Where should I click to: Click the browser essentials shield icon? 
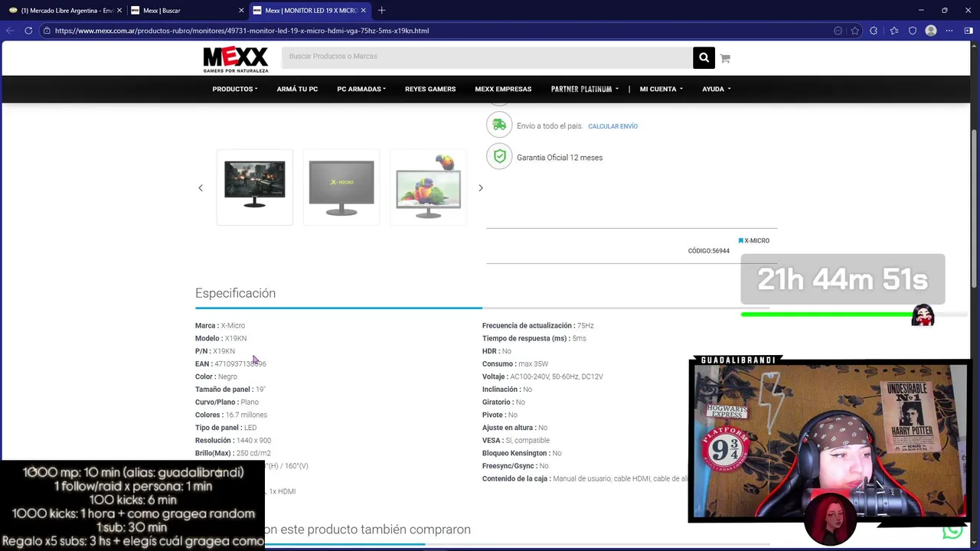pyautogui.click(x=913, y=31)
